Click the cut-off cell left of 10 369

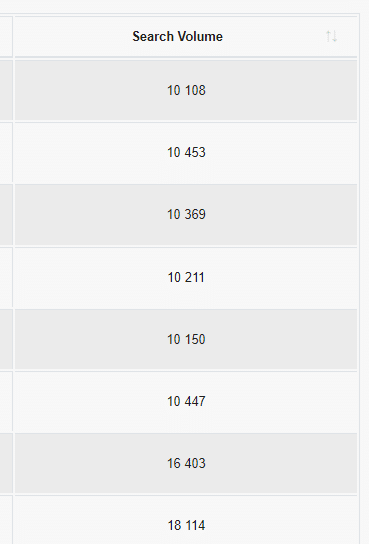pyautogui.click(x=6, y=215)
